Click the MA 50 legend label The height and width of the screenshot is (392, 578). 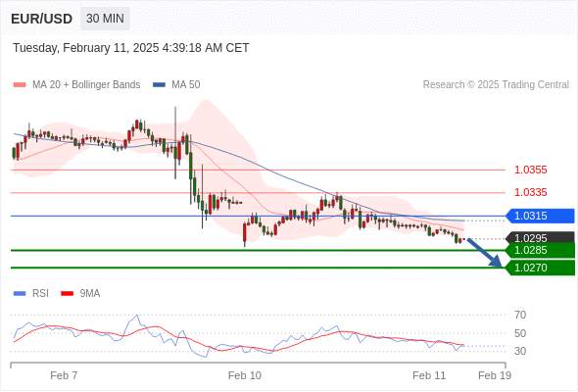coord(186,85)
